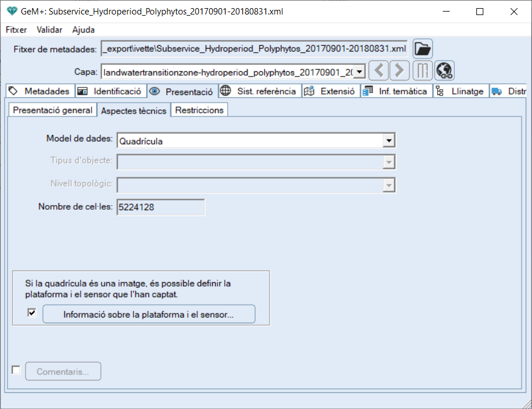Click the Comentaris... button

(x=63, y=371)
